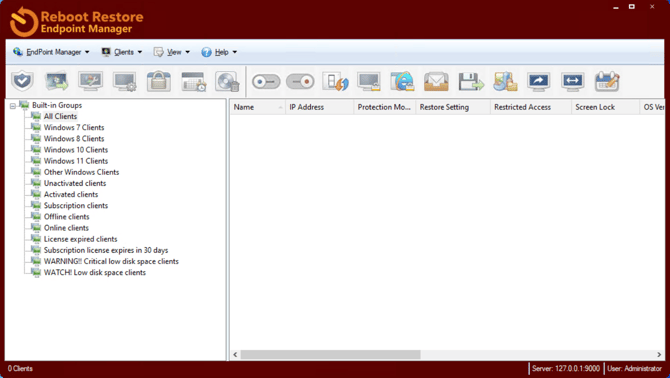Sort by the IP Address column header
Screen dimensions: 670x378
319,107
